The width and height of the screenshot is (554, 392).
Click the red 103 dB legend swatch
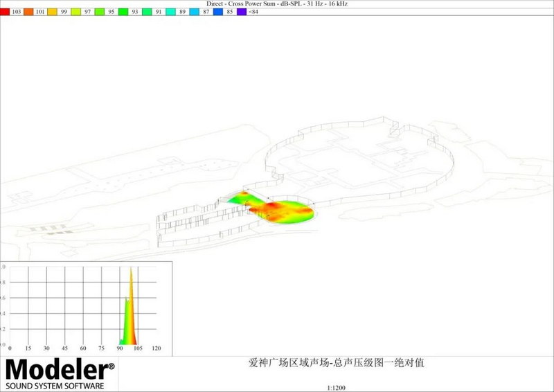point(6,12)
